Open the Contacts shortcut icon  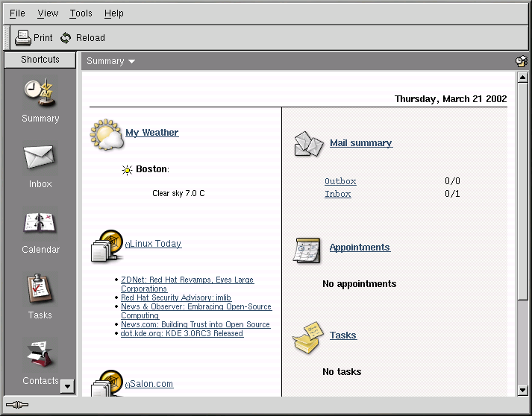coord(40,356)
